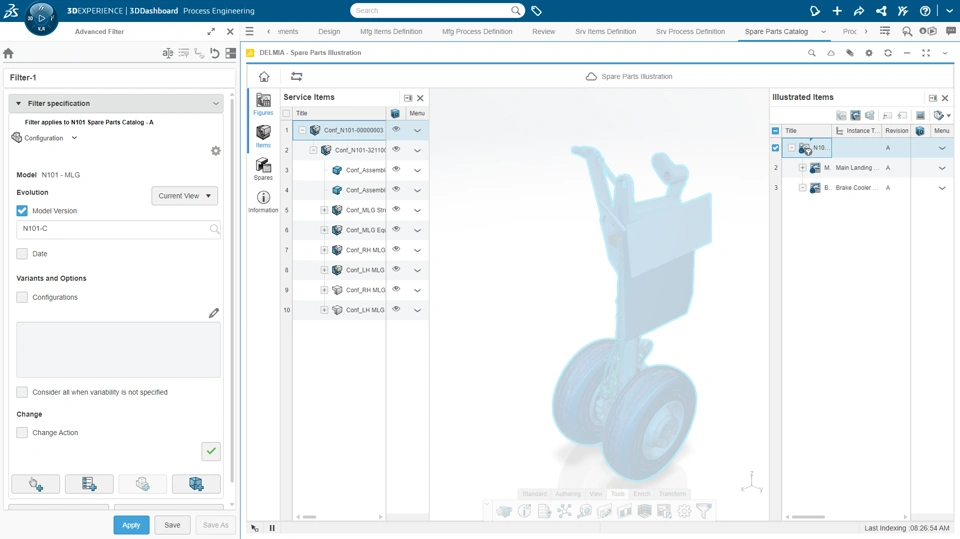Click the Advanced Filter vertical scrollbar
Screen dimensions: 960x539
pyautogui.click(x=232, y=288)
